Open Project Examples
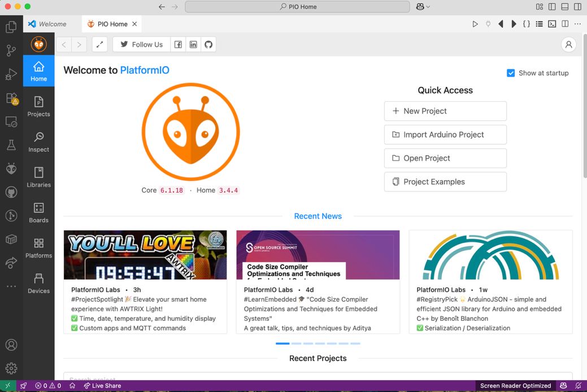Screen dimensions: 587x392 [x=445, y=181]
